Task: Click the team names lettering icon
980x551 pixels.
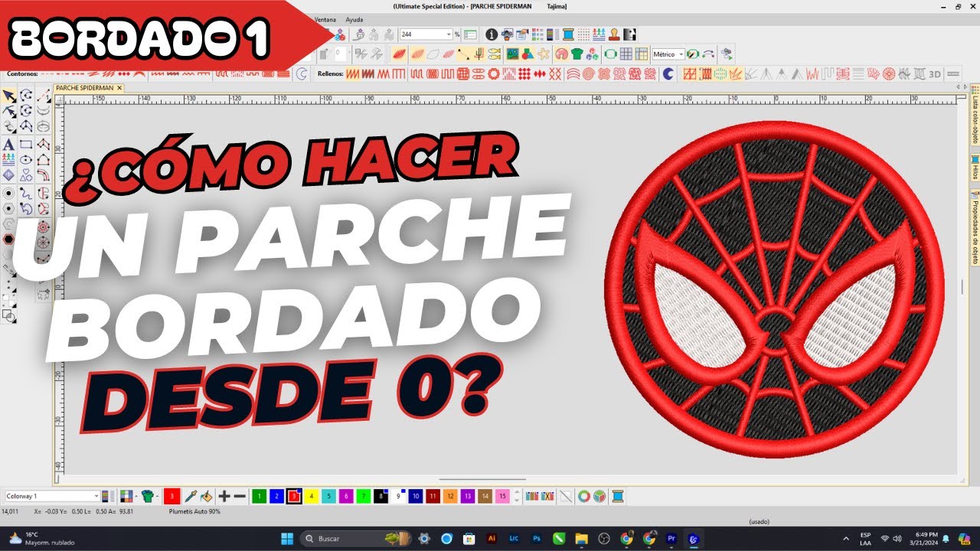Action: 8,160
